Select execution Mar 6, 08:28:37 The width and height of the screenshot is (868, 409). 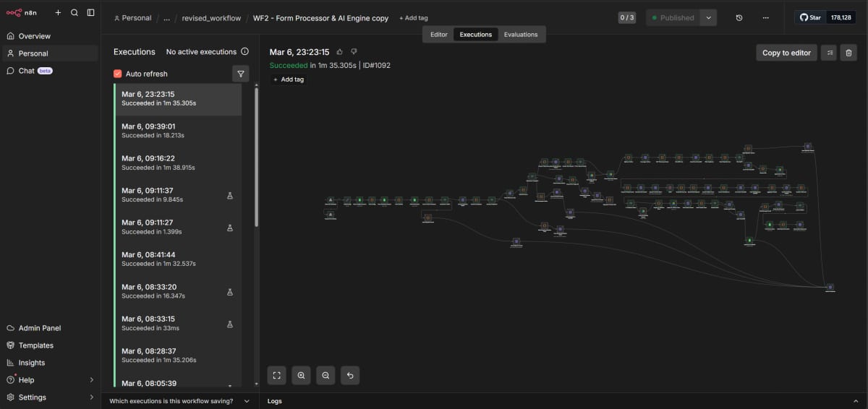(x=178, y=355)
